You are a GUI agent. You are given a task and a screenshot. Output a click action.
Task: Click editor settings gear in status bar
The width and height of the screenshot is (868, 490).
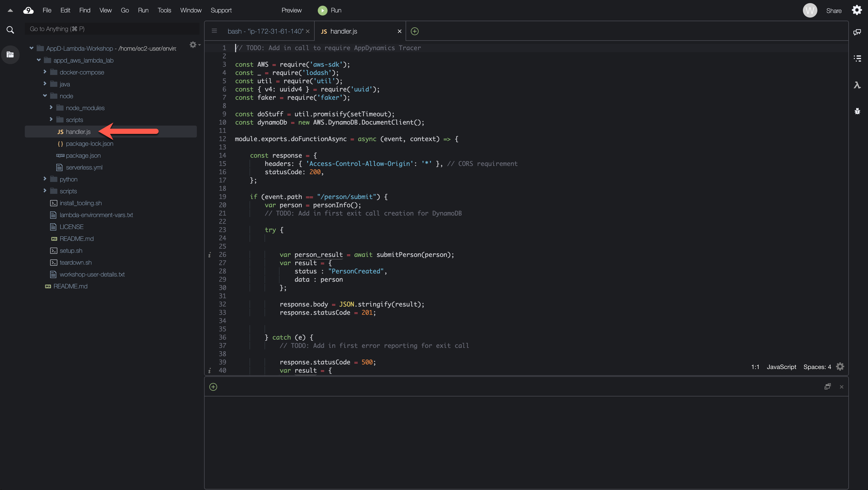click(x=840, y=367)
